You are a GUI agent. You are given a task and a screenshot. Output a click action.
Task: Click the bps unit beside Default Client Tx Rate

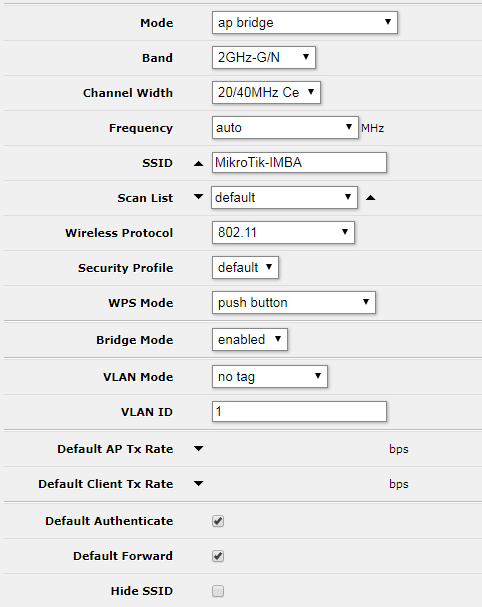coord(399,484)
